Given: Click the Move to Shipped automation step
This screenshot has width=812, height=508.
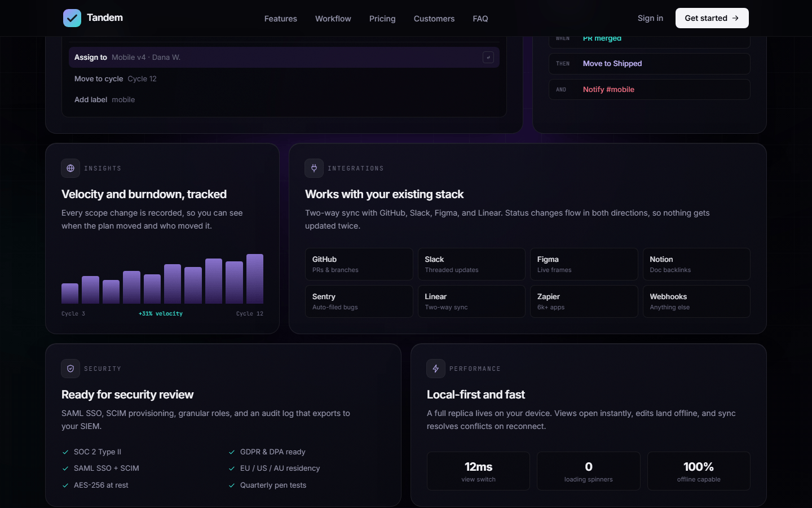Looking at the screenshot, I should point(650,64).
